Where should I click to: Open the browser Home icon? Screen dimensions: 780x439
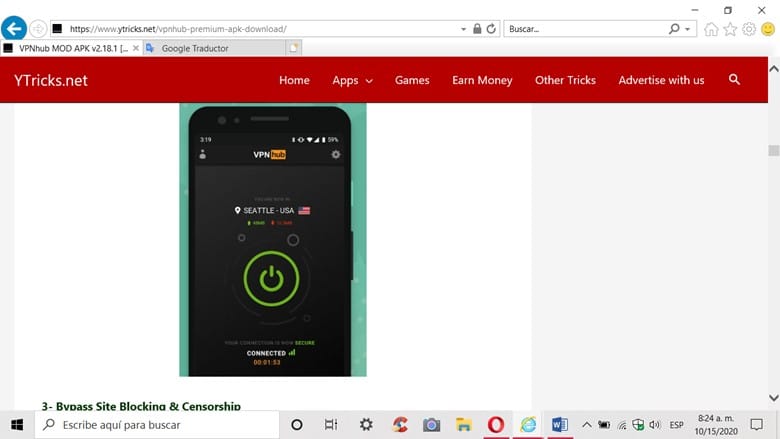[711, 29]
